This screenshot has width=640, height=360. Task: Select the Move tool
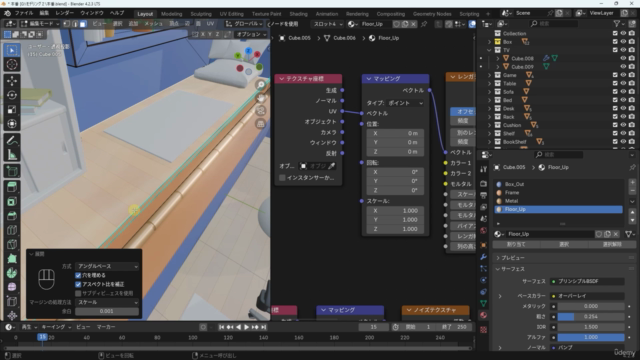(12, 81)
